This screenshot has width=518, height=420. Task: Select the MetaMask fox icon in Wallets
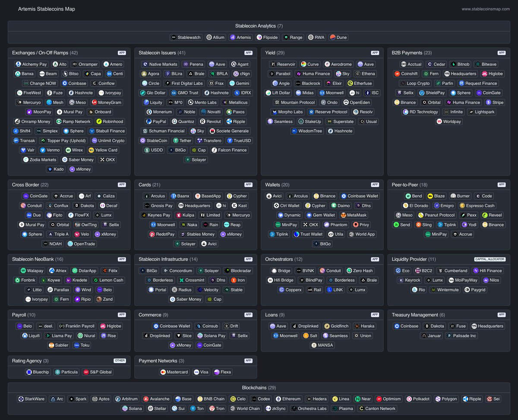343,215
